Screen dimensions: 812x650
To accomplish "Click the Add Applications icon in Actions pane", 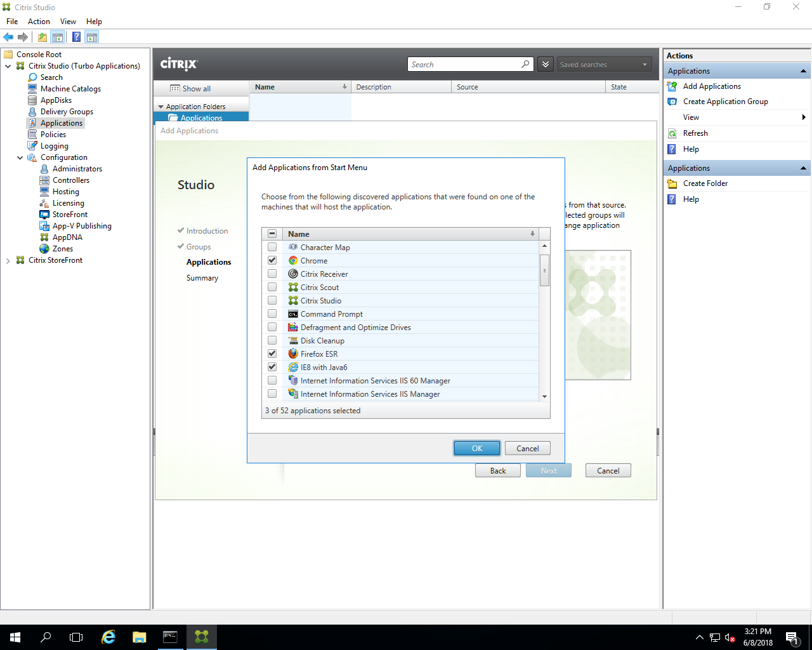I will [672, 86].
